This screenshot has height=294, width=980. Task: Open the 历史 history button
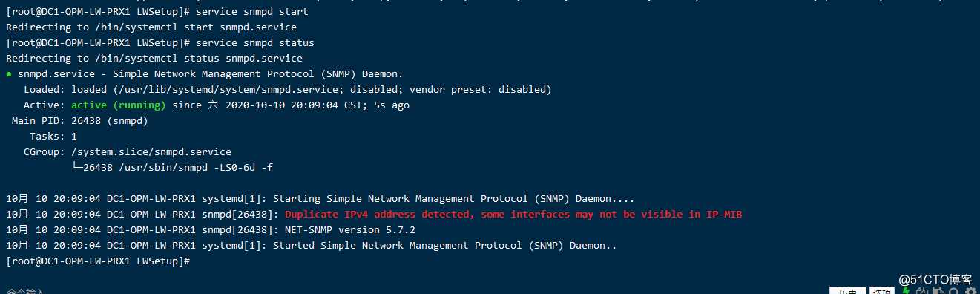(x=848, y=291)
